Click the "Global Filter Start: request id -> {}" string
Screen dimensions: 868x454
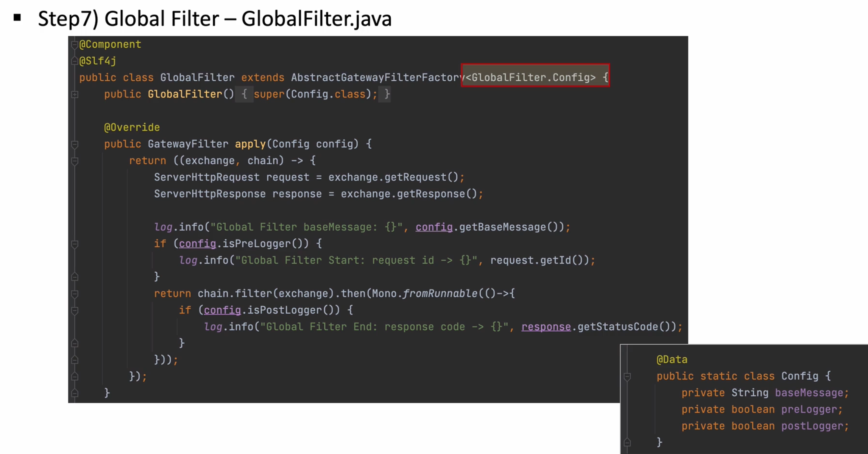click(356, 260)
